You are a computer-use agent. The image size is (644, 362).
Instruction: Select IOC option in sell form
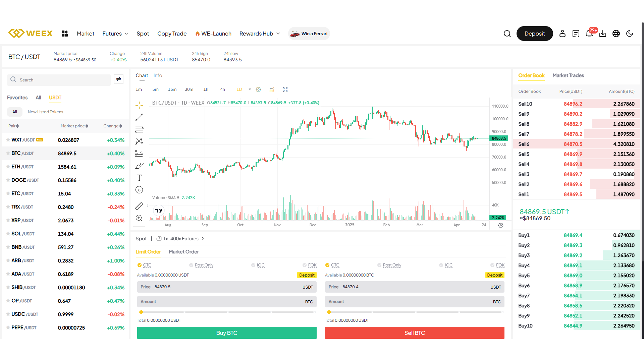446,265
